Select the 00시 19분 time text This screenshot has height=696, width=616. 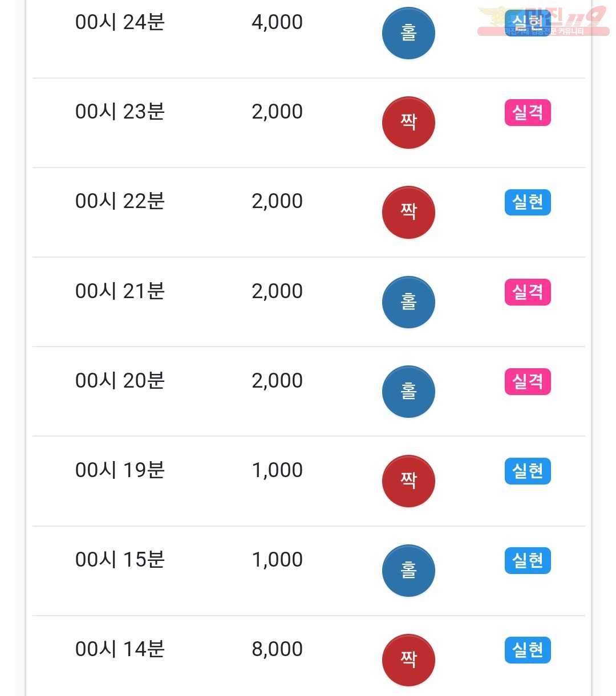tap(120, 470)
